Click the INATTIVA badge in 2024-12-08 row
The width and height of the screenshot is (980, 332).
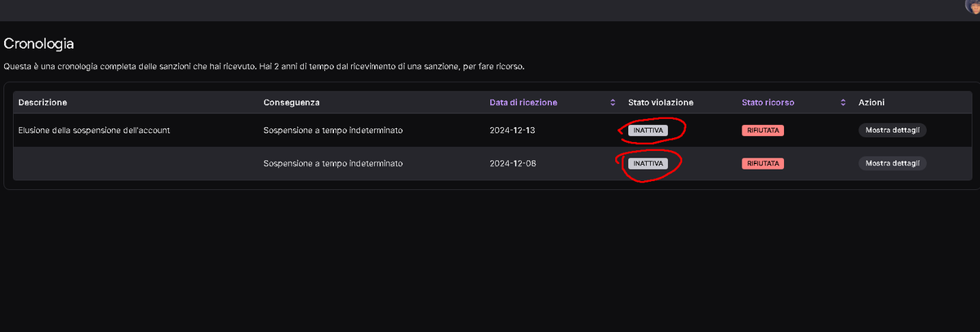648,163
